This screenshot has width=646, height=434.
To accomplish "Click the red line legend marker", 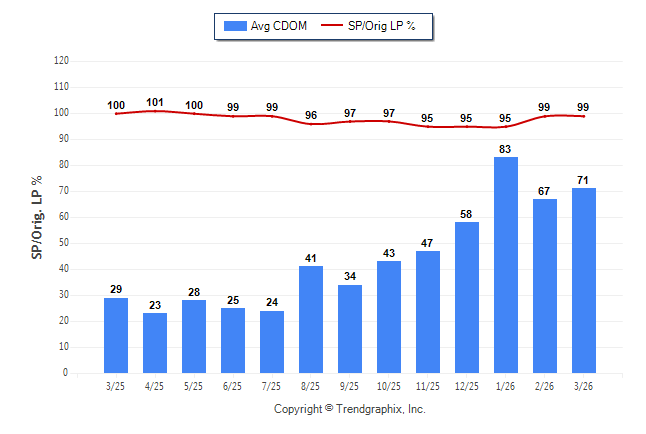I will pyautogui.click(x=333, y=26).
